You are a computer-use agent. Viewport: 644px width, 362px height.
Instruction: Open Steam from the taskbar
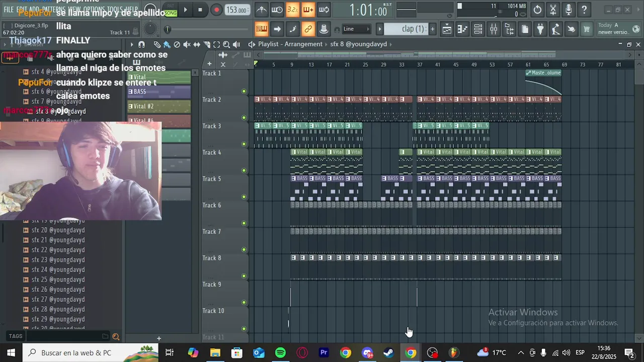pos(389,353)
